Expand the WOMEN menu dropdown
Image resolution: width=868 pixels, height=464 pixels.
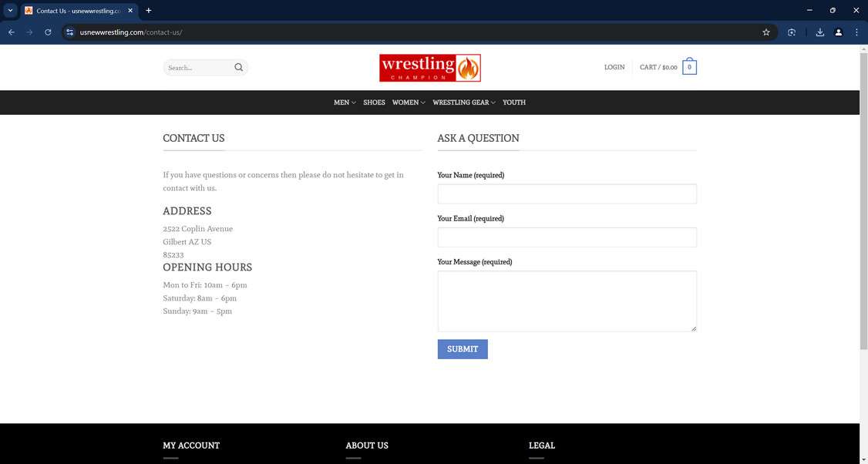tap(409, 103)
